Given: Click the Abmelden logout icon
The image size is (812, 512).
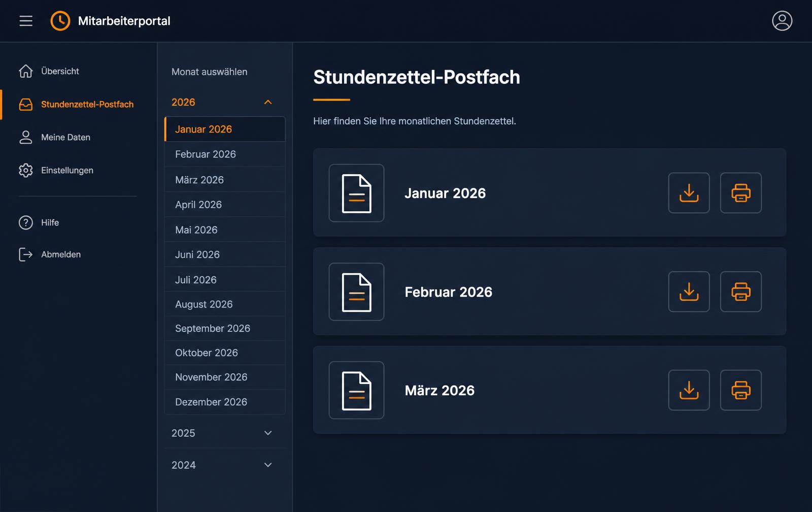Looking at the screenshot, I should (x=26, y=254).
